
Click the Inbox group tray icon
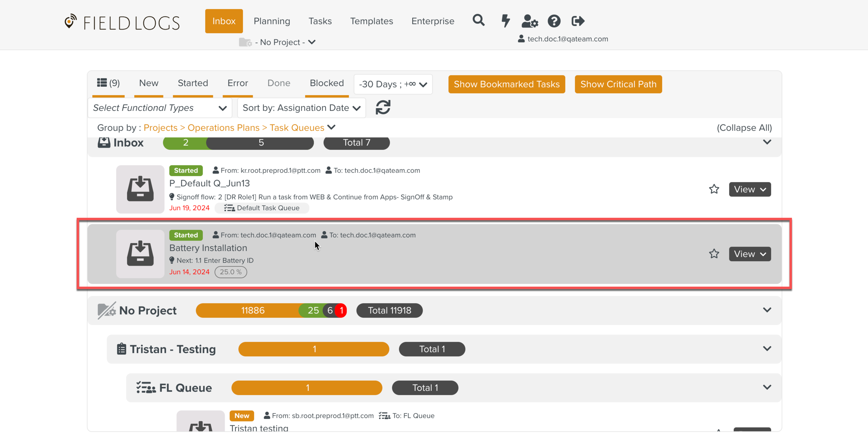click(104, 142)
